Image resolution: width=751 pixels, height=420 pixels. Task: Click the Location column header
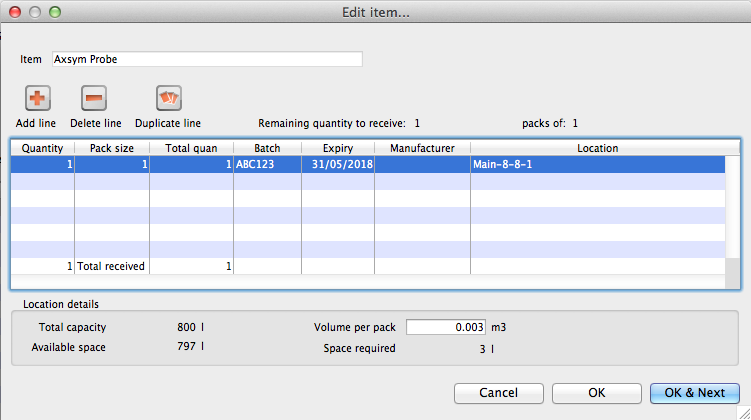(x=597, y=148)
